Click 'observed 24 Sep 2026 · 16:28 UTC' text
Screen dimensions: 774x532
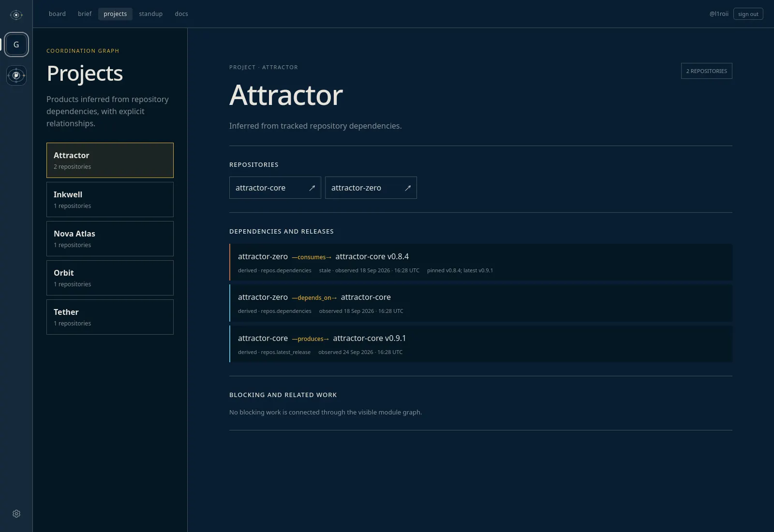(360, 352)
